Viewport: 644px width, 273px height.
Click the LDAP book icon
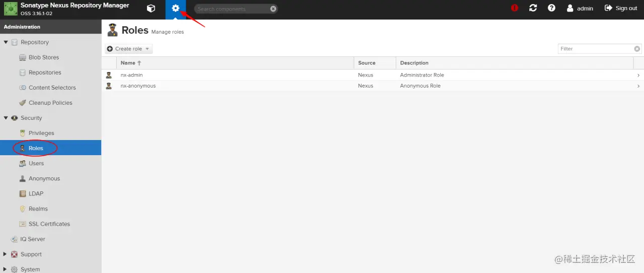pos(23,193)
